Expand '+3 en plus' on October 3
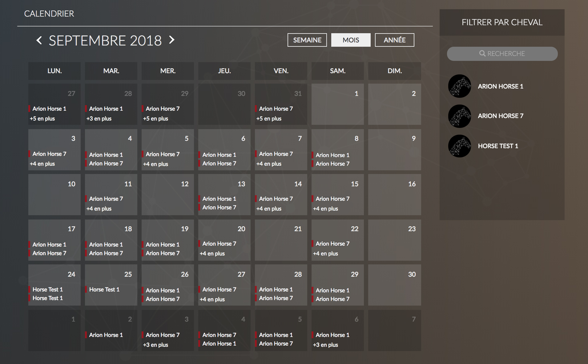Screen dimensions: 588x364 pyautogui.click(x=155, y=345)
